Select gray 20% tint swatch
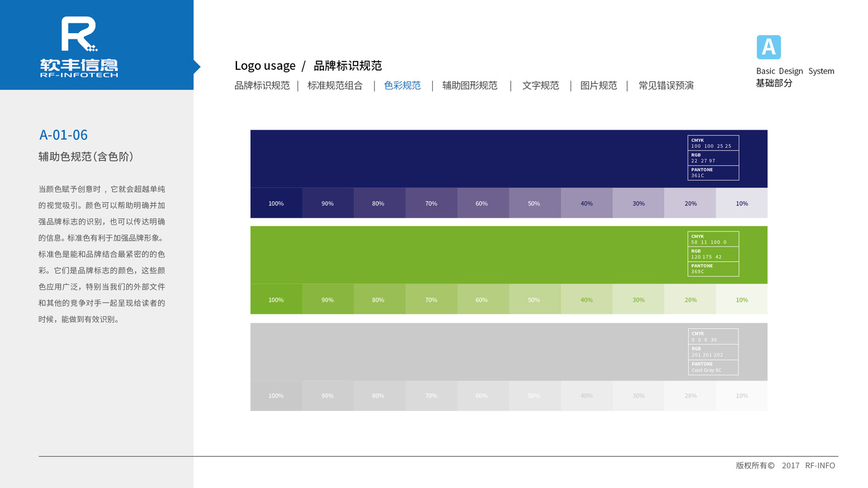868x488 pixels. click(x=690, y=395)
